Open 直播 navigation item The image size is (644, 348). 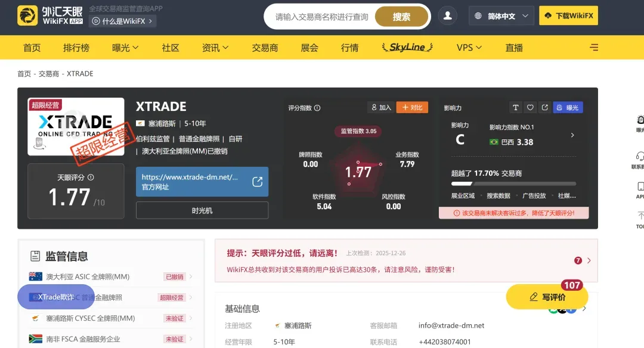pos(514,48)
